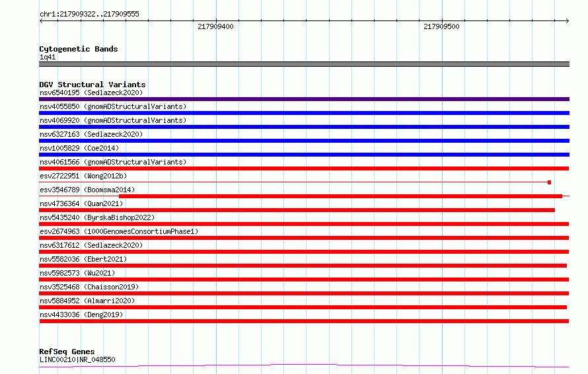Select the nsv6327163 (Sedlazeck2020) label
Screen dimensions: 588x374
pyautogui.click(x=91, y=134)
